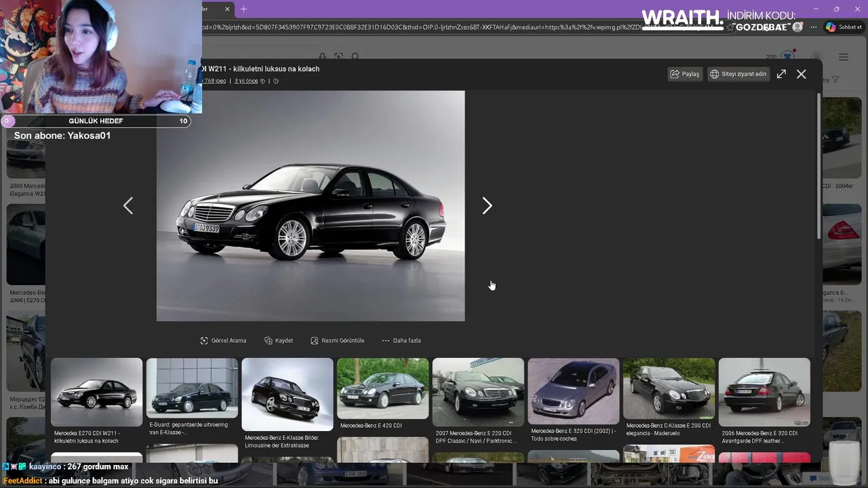Image resolution: width=868 pixels, height=488 pixels.
Task: Open Görsel Arama visual search
Action: pyautogui.click(x=223, y=340)
